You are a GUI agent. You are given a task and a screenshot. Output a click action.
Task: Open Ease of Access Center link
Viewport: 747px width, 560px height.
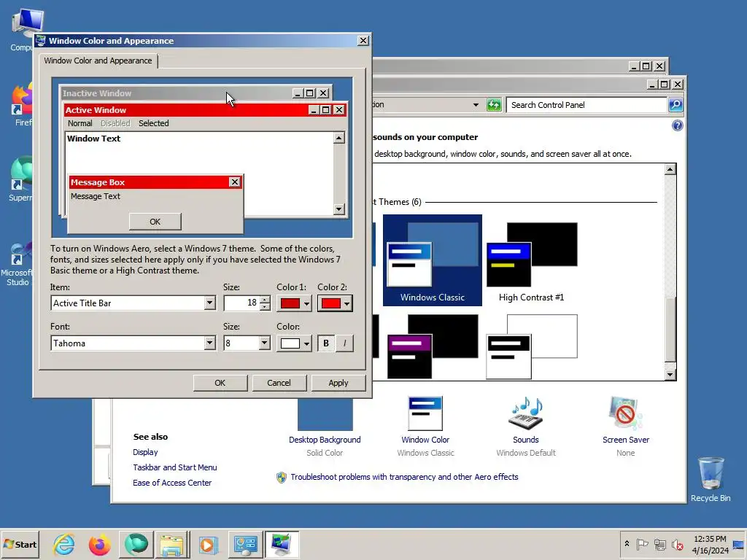172,483
